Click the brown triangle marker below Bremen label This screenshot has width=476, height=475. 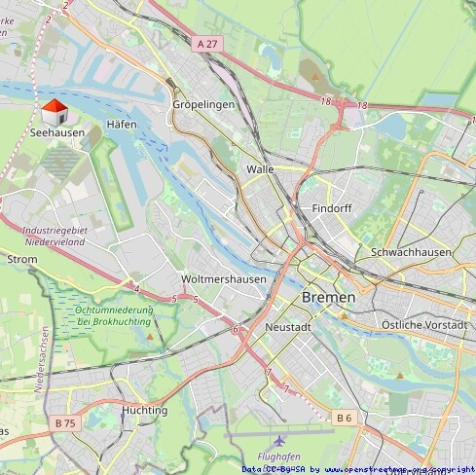[344, 316]
